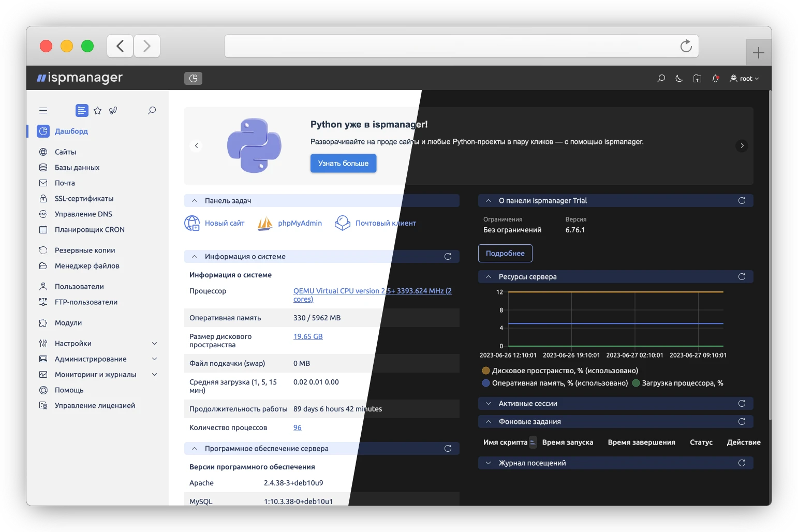Click the Узнать больше button
The image size is (798, 532).
pyautogui.click(x=343, y=163)
